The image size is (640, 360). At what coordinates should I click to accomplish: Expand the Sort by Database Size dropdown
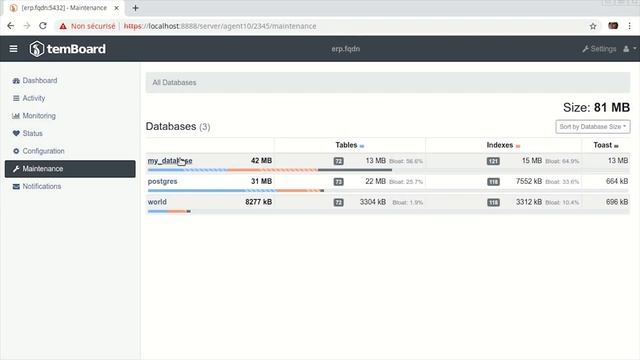point(593,127)
